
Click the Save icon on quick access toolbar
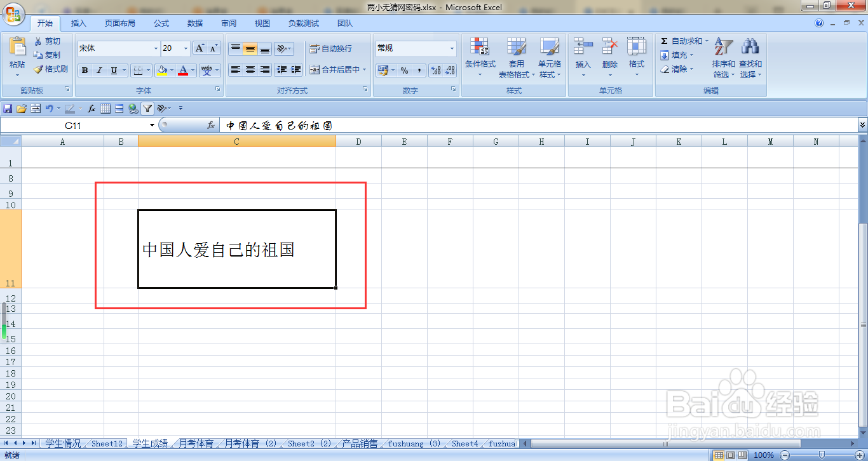pos(6,108)
